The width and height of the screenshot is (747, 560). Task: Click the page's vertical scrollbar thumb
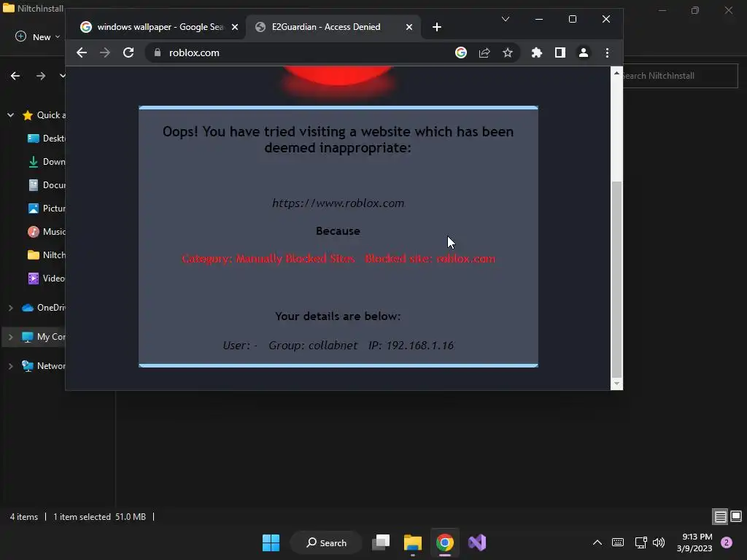(617, 279)
